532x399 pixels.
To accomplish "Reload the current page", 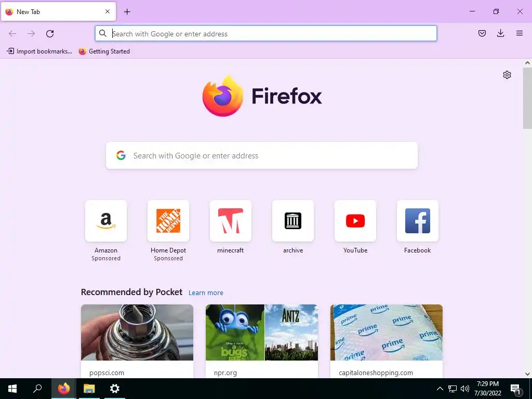I will [50, 33].
